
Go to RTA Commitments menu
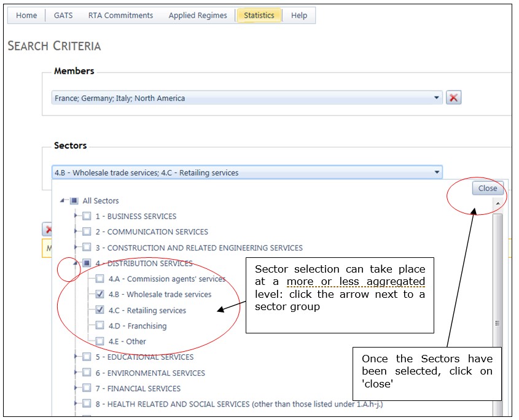click(x=120, y=15)
